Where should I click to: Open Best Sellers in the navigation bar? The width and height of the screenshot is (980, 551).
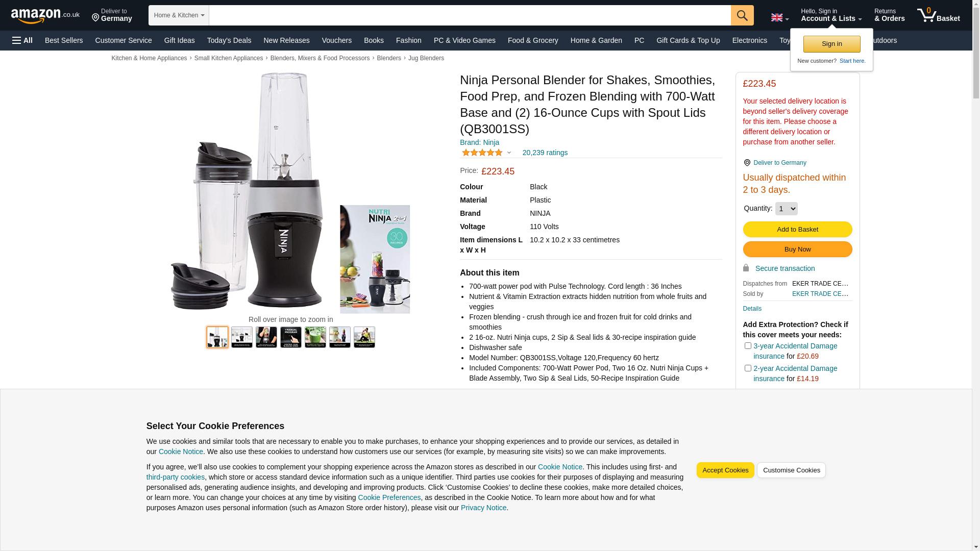64,40
